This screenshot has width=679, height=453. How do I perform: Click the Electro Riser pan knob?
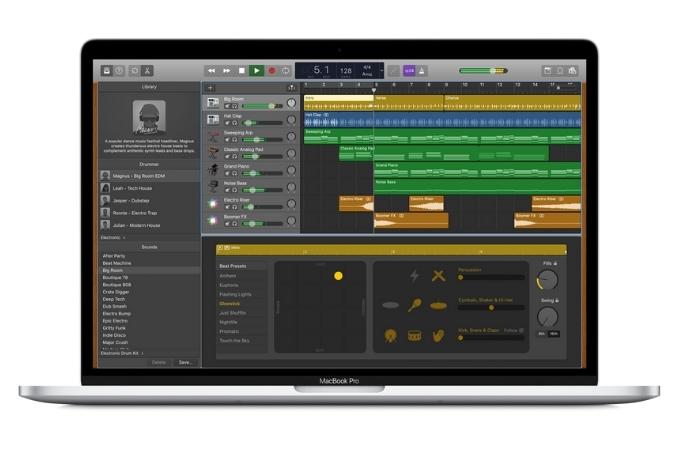pos(291,204)
